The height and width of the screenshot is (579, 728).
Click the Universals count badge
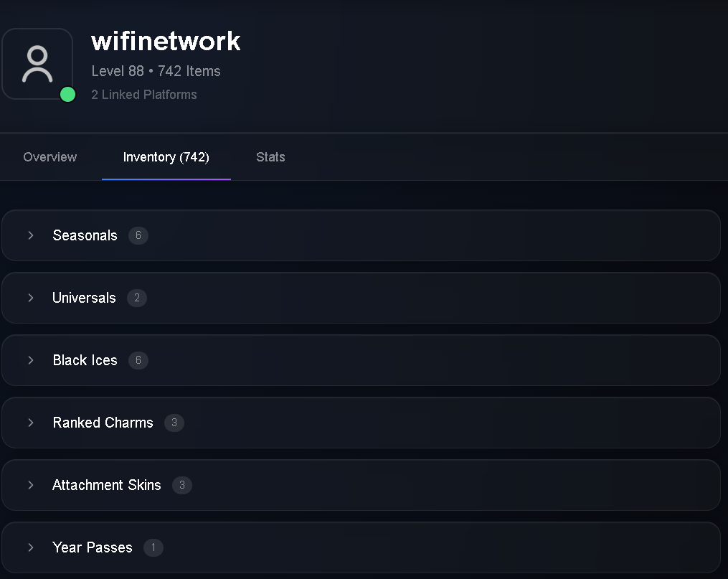137,298
